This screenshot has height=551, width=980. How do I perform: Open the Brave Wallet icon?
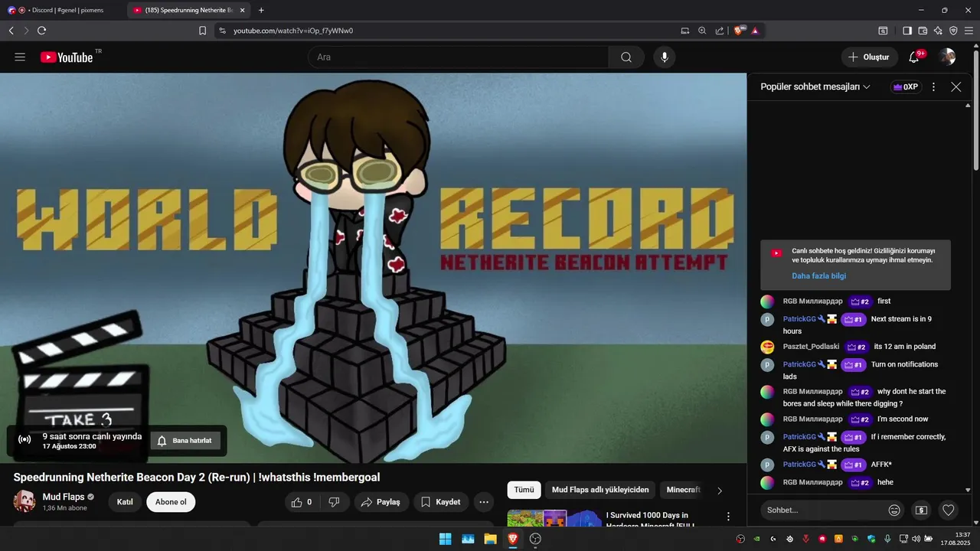click(923, 31)
